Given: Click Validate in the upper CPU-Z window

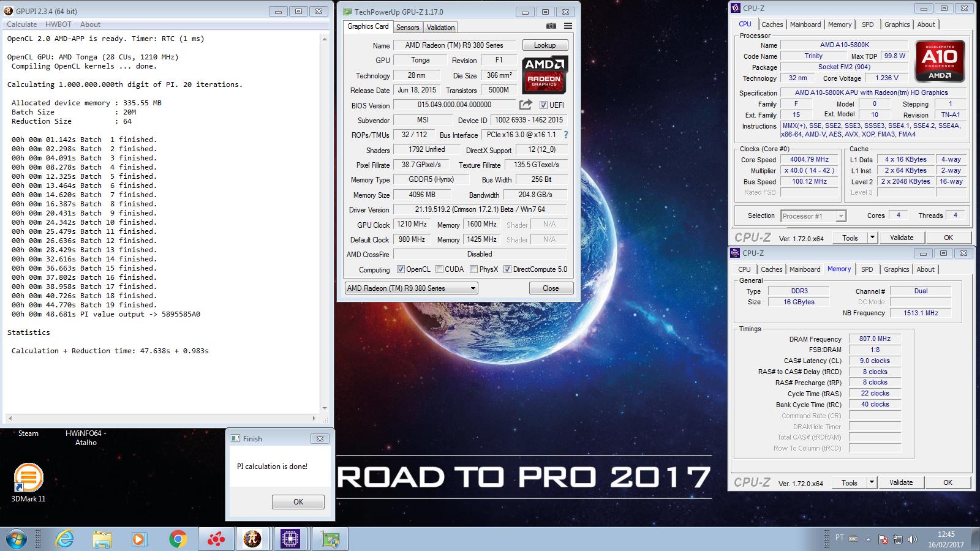Looking at the screenshot, I should pyautogui.click(x=901, y=238).
